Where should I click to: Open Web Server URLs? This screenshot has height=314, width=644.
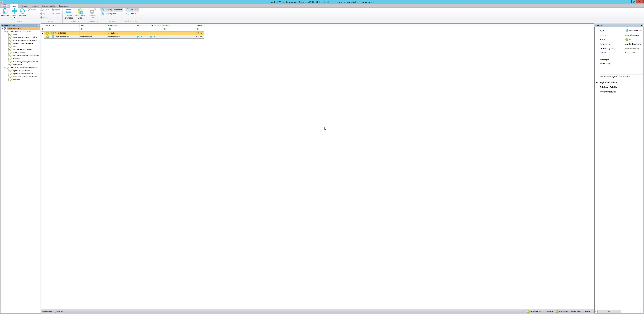coord(80,13)
